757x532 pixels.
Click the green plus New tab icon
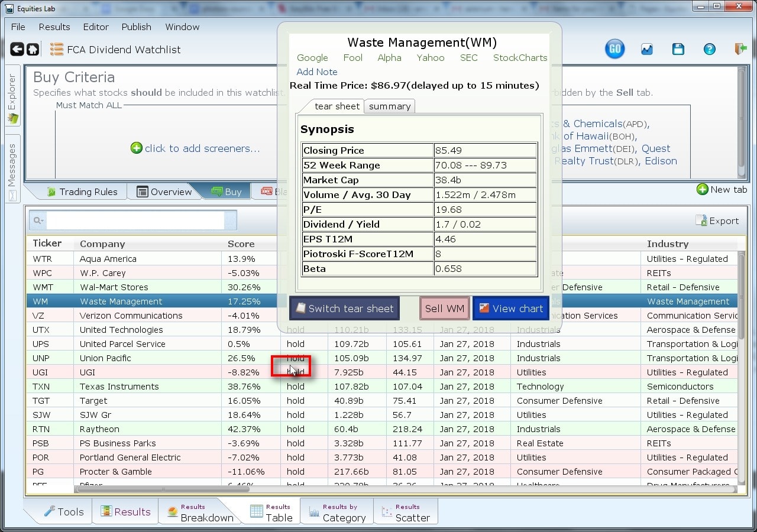[x=703, y=189]
